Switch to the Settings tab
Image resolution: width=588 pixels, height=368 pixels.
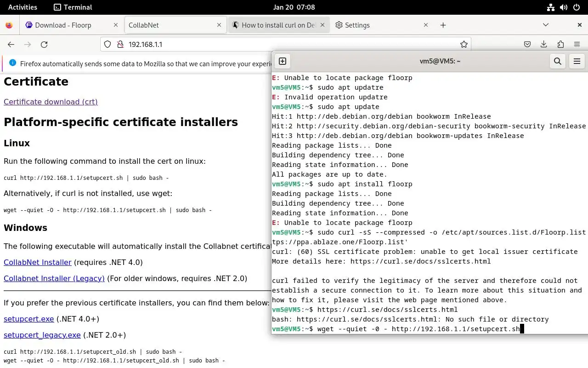pos(382,25)
